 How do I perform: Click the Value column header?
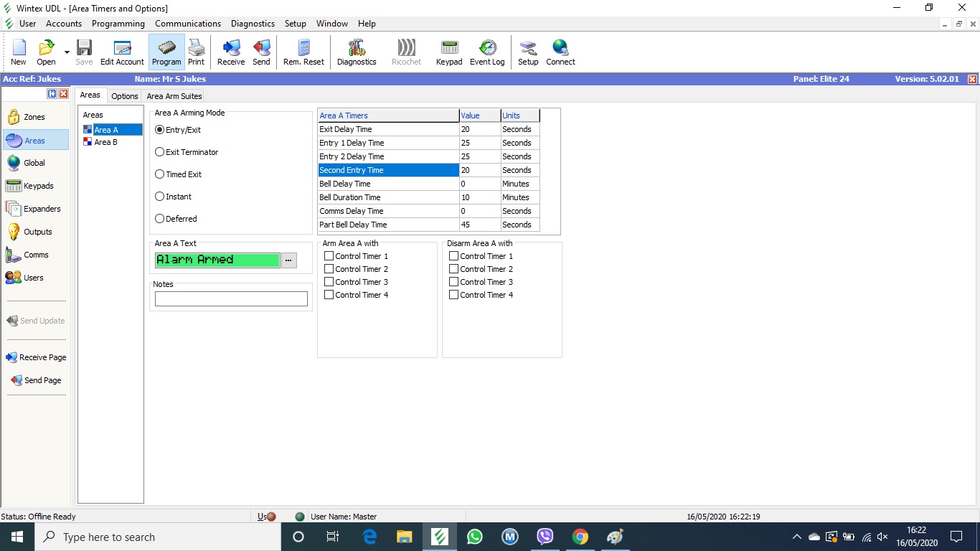point(479,116)
